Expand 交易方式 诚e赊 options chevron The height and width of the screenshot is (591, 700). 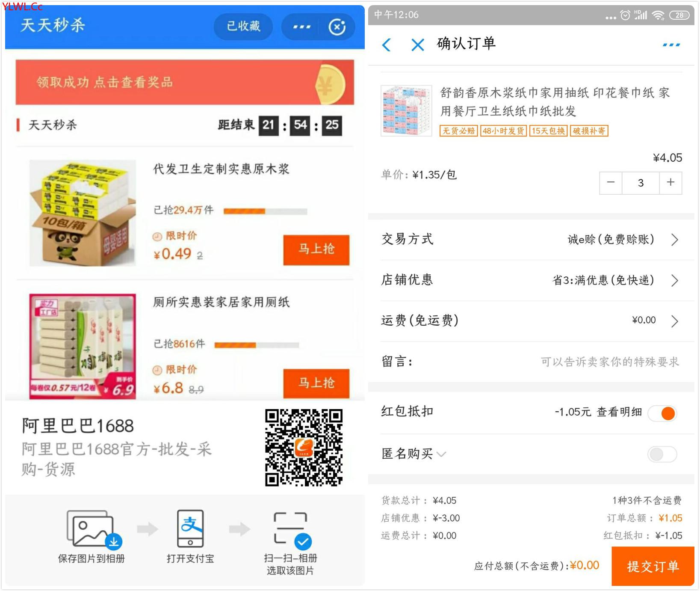click(675, 240)
